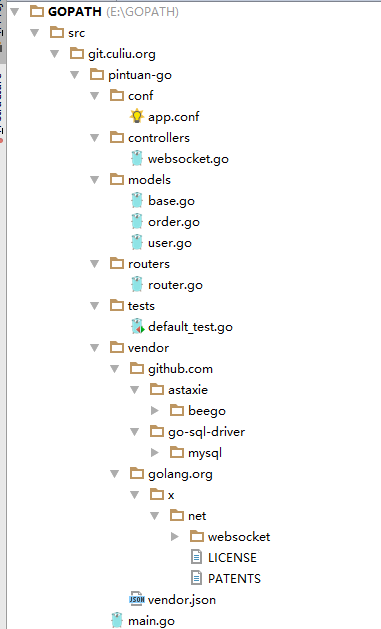The height and width of the screenshot is (629, 381).
Task: Click the gopher icon beside router.go
Action: click(137, 284)
